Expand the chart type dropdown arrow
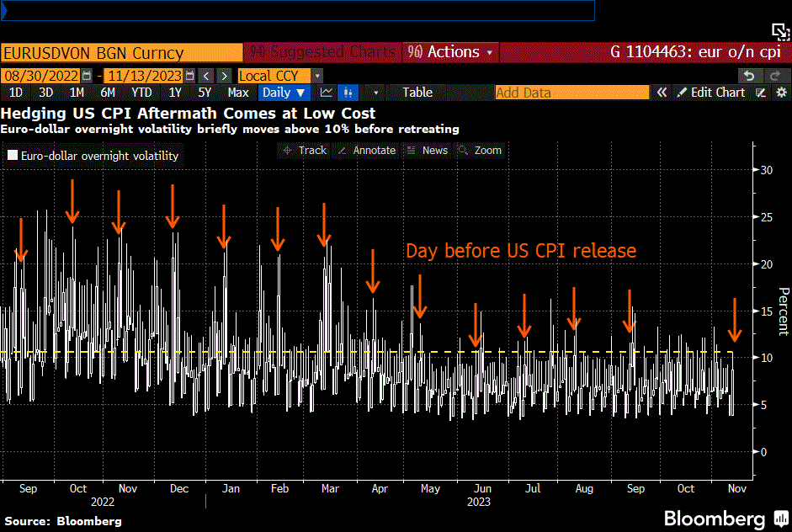792x532 pixels. [x=375, y=93]
